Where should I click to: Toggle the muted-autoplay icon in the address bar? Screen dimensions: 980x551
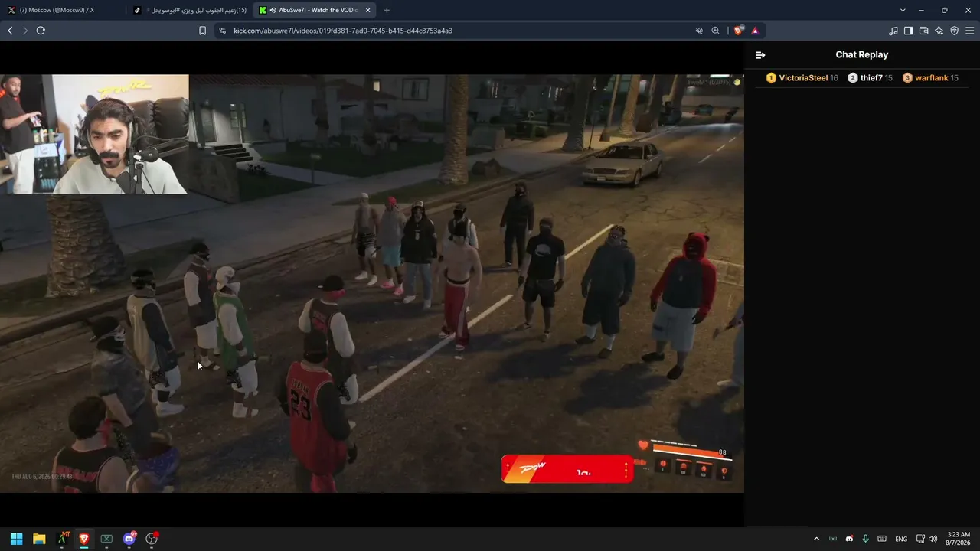(x=698, y=31)
